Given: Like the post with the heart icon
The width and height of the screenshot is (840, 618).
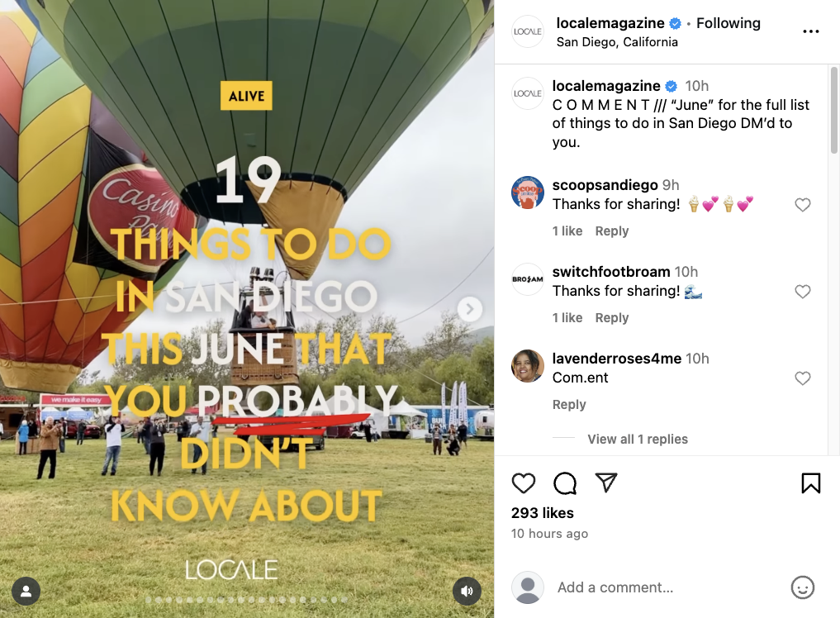Looking at the screenshot, I should point(524,483).
